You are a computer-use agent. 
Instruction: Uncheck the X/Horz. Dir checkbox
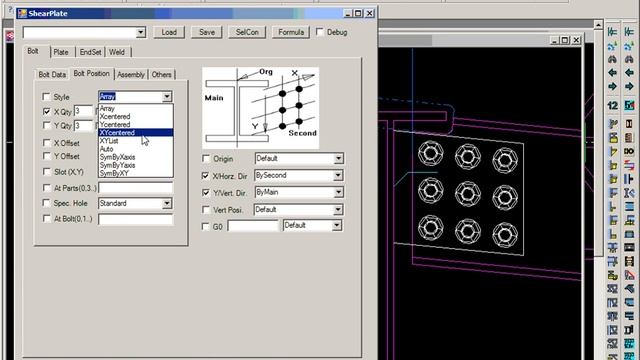click(x=206, y=176)
